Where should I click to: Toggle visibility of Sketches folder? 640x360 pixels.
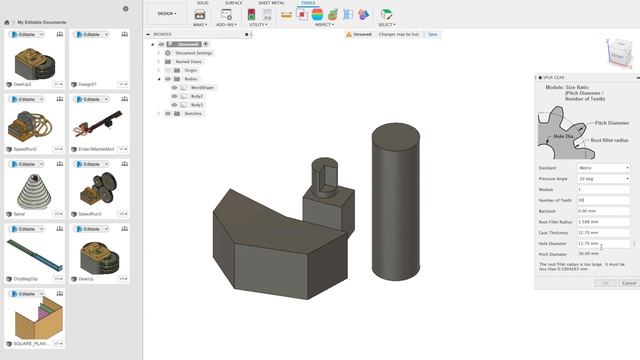pyautogui.click(x=168, y=113)
